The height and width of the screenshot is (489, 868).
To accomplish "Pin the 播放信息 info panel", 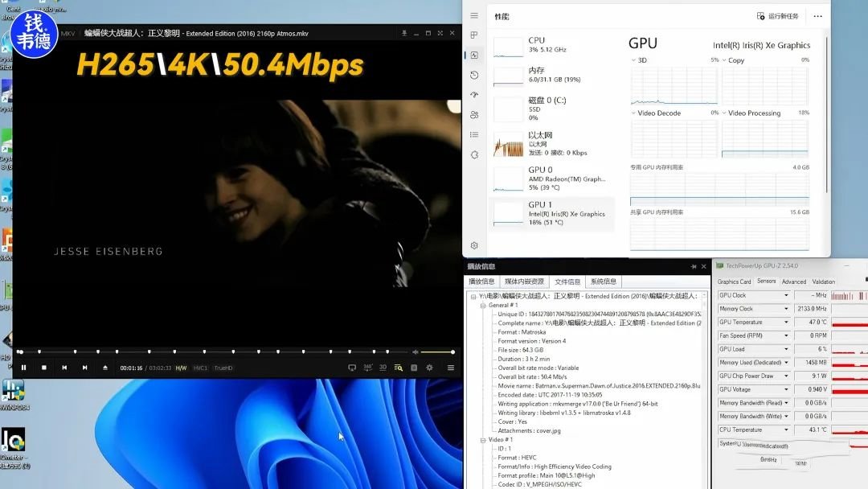I will point(693,266).
